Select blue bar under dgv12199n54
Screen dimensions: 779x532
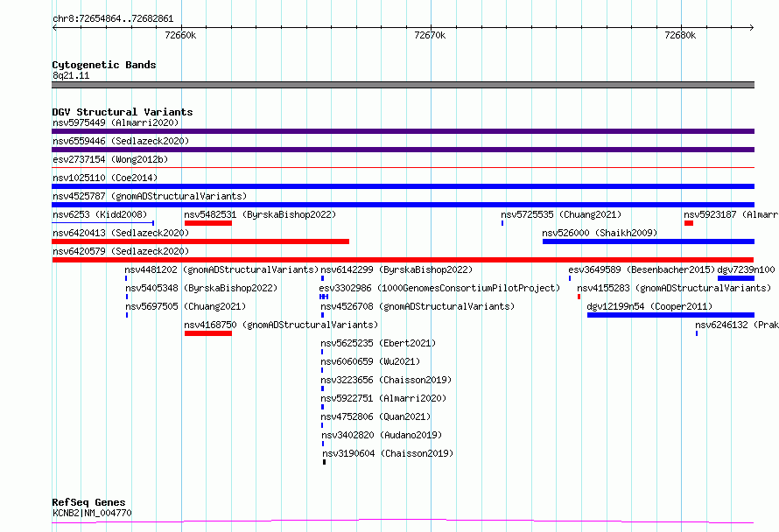click(670, 315)
